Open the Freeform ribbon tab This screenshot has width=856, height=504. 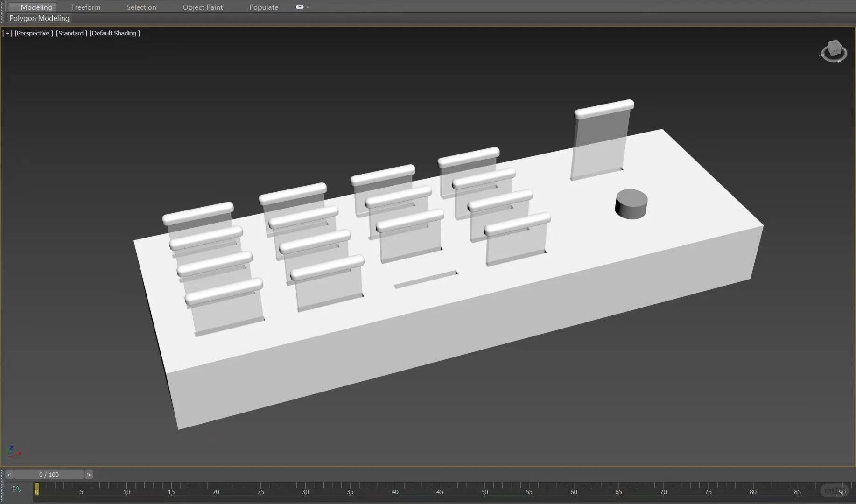coord(85,7)
